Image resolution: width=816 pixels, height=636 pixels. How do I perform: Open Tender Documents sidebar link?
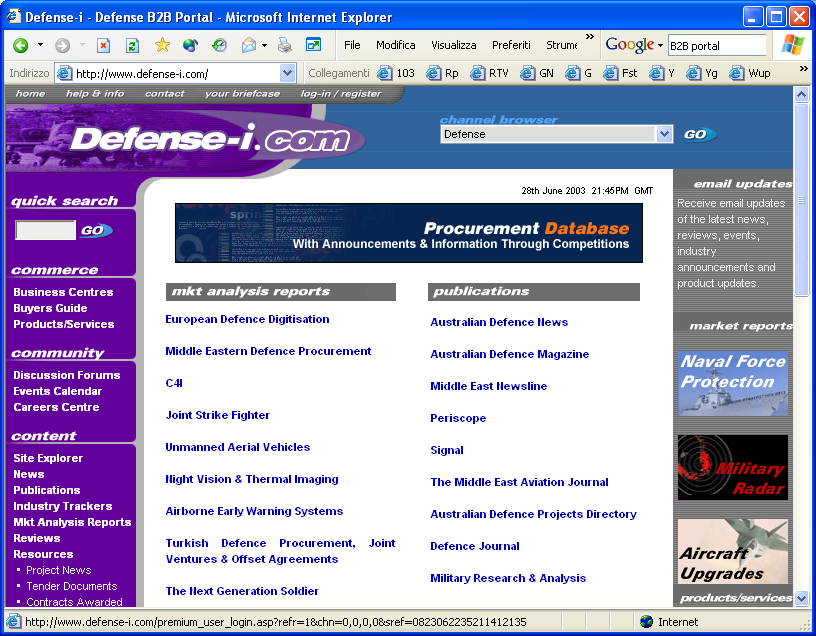[72, 586]
